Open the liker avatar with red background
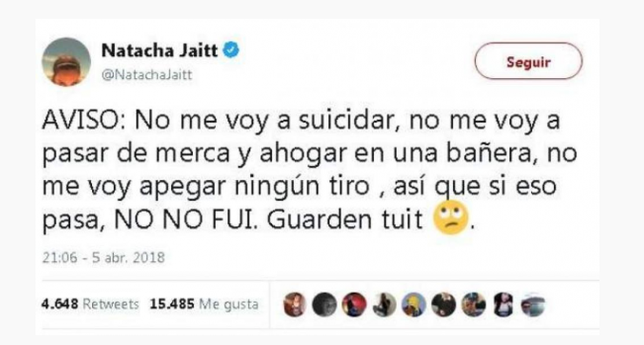Image resolution: width=644 pixels, height=345 pixels. [x=354, y=304]
